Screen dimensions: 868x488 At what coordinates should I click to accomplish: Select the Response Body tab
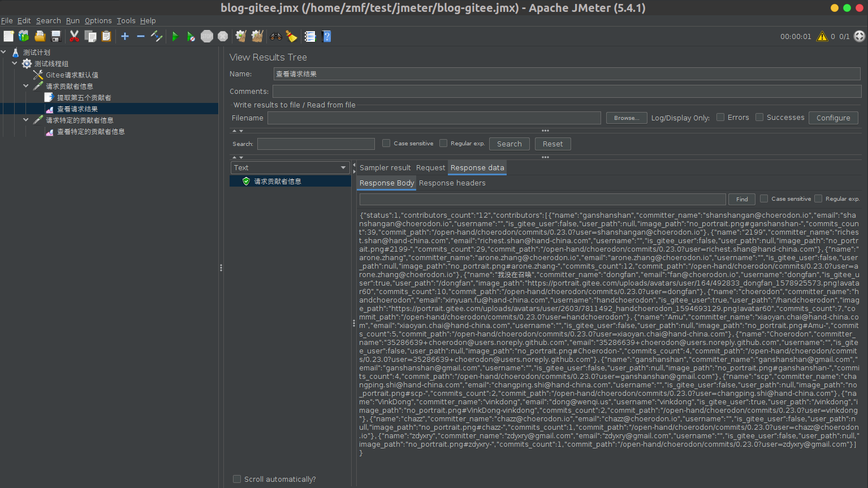tap(387, 183)
